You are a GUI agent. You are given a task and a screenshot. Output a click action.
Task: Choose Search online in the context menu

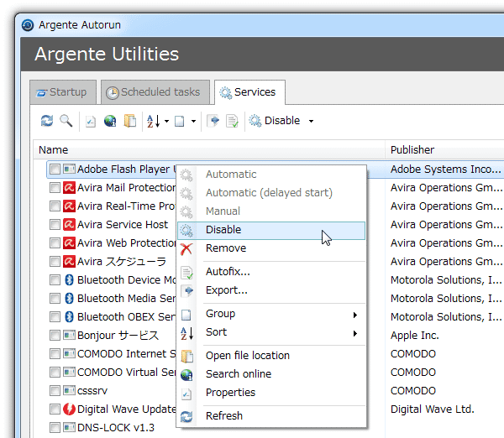coord(271,374)
